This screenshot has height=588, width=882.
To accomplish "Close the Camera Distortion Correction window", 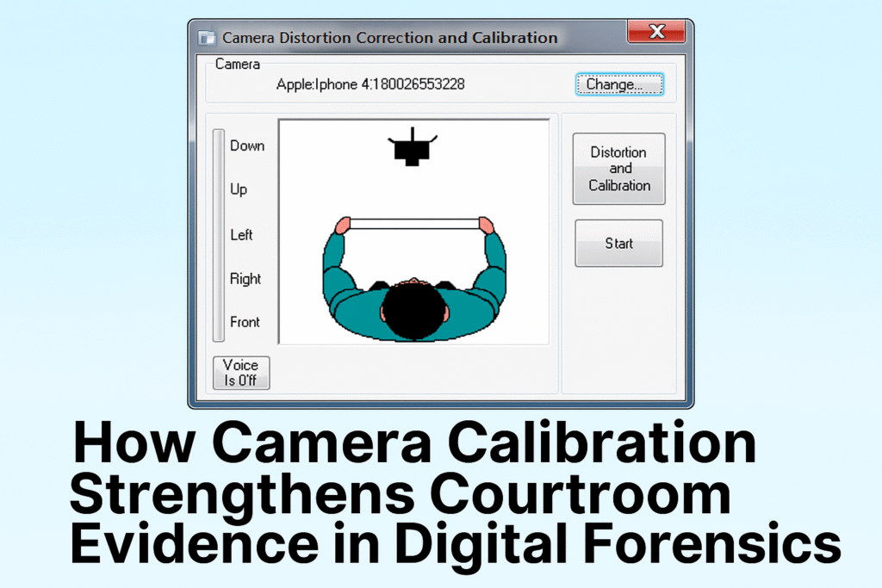I will click(x=656, y=33).
